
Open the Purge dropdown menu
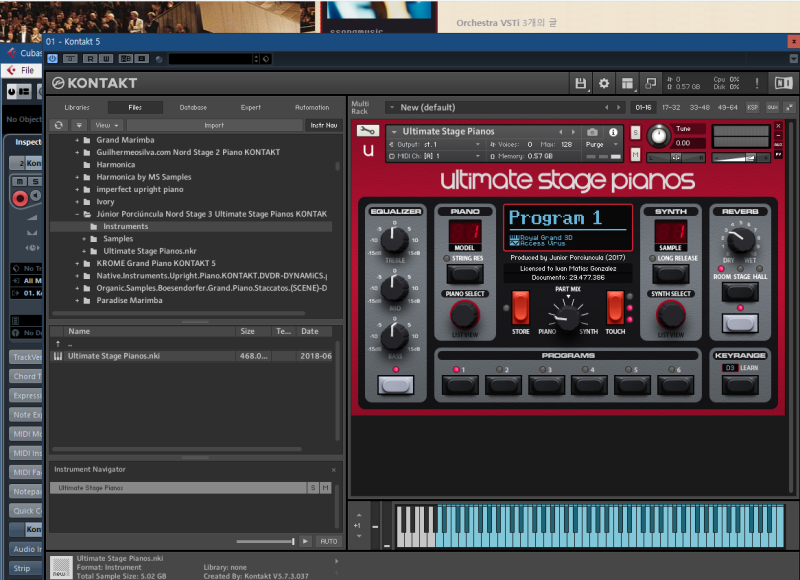coord(598,144)
